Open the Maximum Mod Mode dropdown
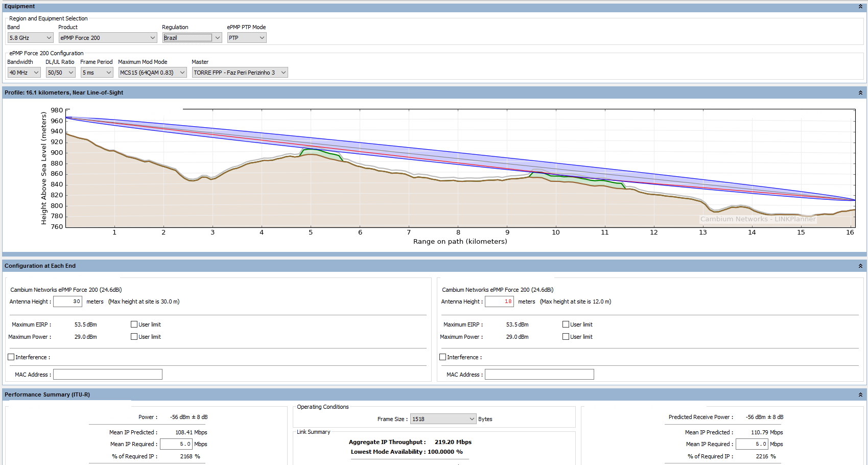The image size is (868, 465). tap(152, 73)
